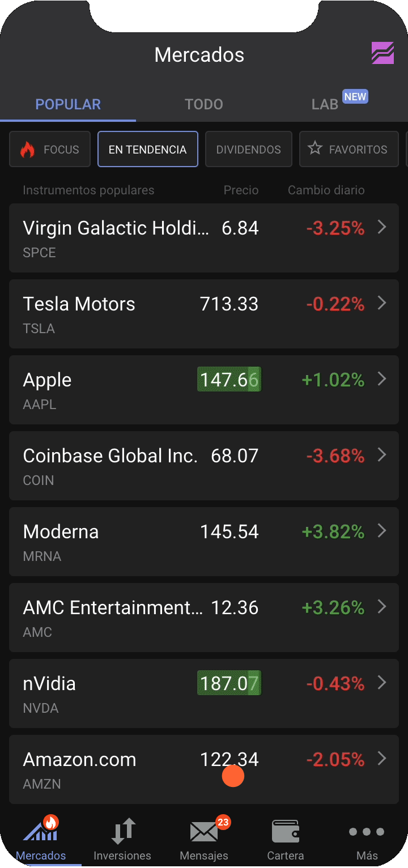Tap the Más three-dots icon

coord(367,832)
